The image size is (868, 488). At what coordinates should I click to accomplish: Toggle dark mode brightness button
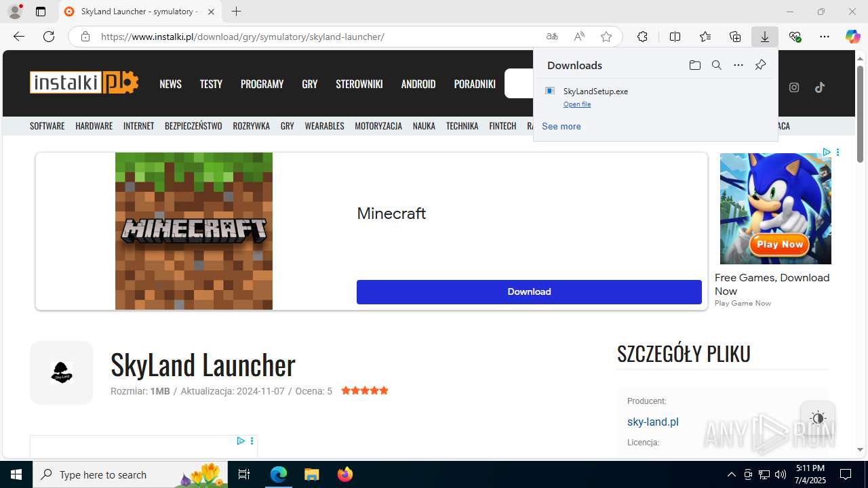click(818, 418)
